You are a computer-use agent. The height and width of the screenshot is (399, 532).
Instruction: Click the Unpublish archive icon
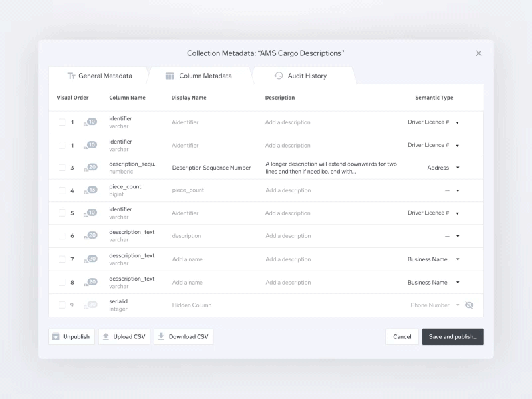[x=56, y=337]
